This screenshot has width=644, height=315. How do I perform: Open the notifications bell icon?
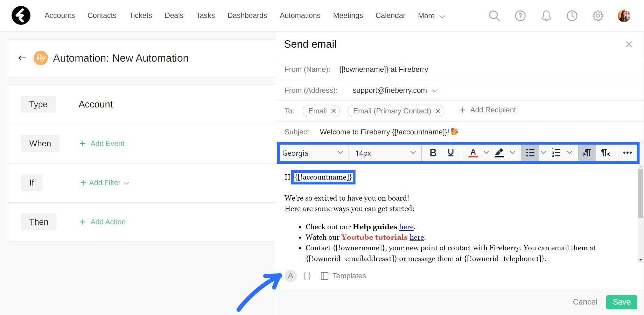[546, 16]
